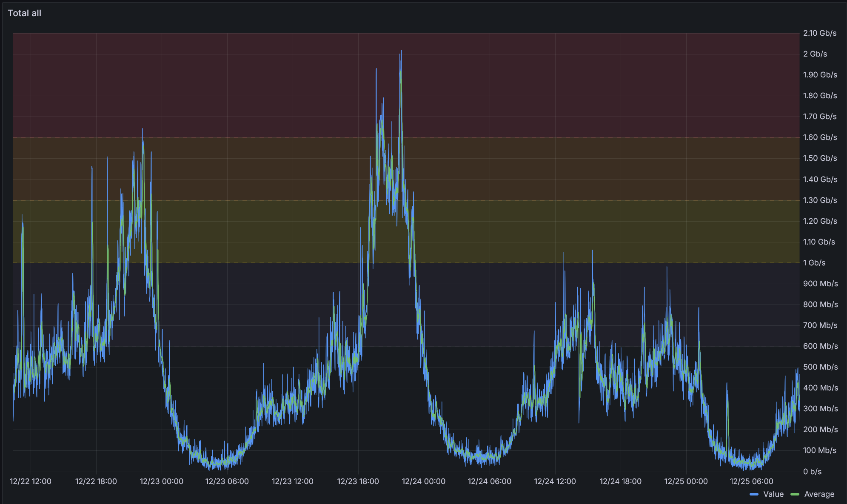Image resolution: width=847 pixels, height=504 pixels.
Task: Click the 1.30 Gb/s y-axis label
Action: [x=820, y=200]
